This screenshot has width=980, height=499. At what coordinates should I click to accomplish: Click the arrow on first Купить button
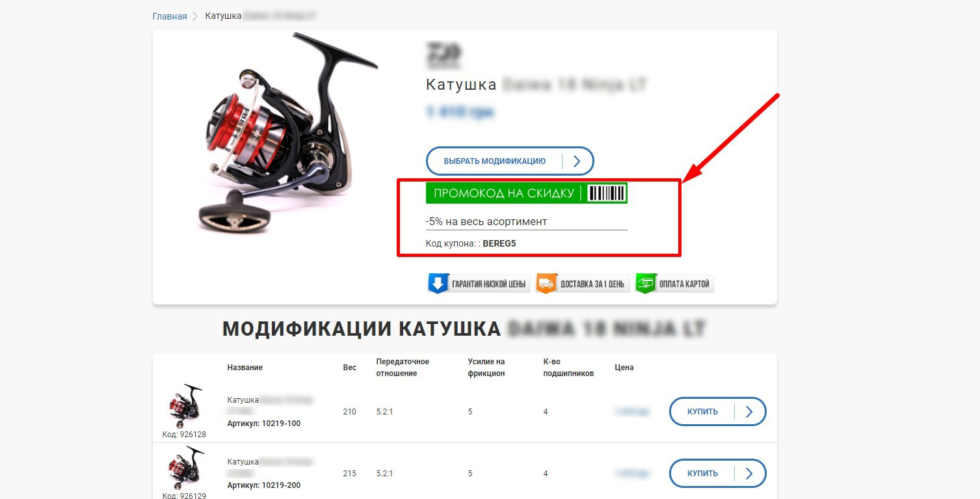click(749, 412)
